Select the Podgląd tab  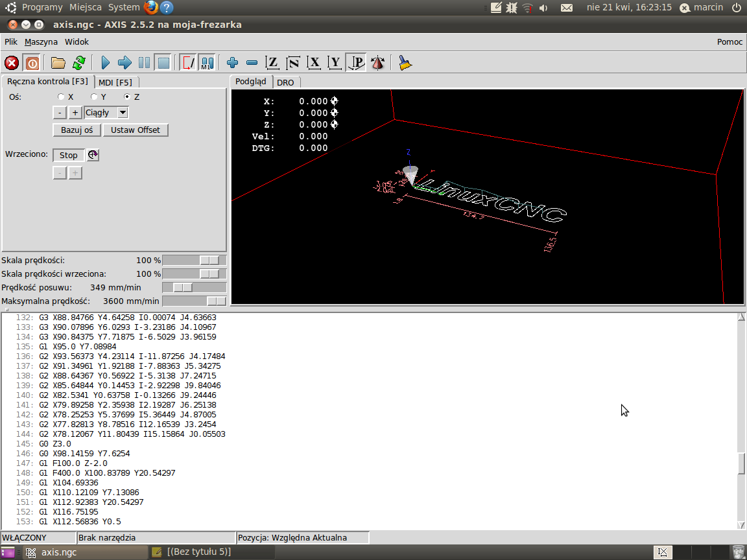click(x=250, y=82)
